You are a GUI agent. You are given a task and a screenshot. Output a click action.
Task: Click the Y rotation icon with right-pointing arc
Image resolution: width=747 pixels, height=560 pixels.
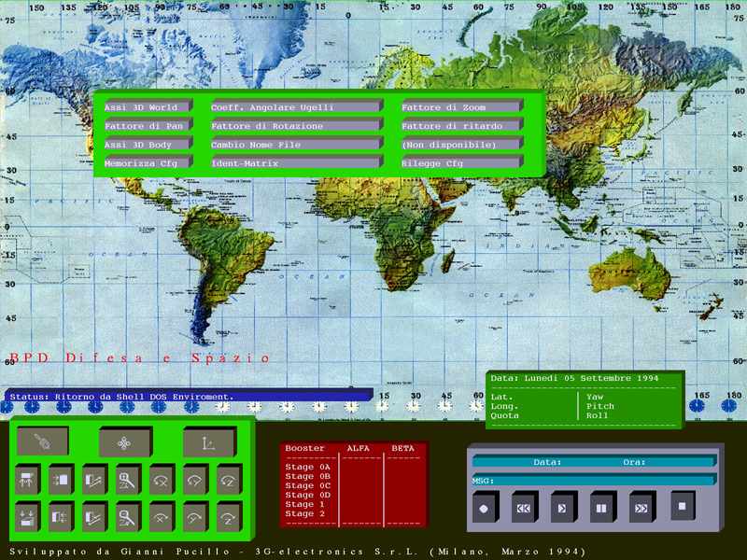pos(194,518)
